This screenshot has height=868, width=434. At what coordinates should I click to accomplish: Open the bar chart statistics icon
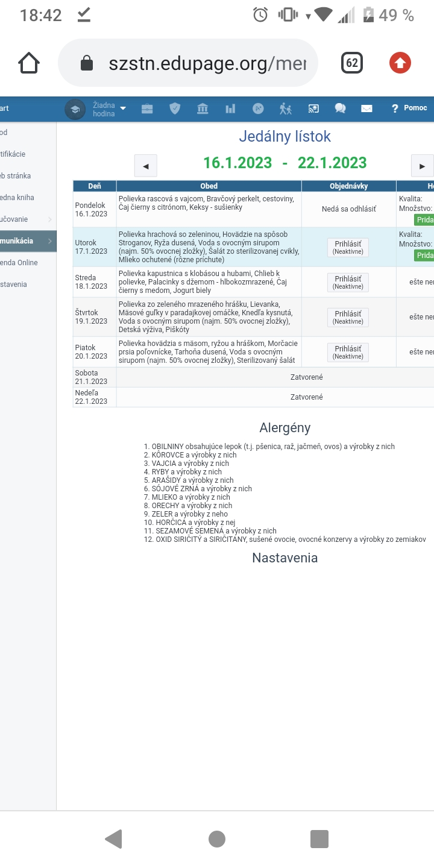[x=230, y=108]
